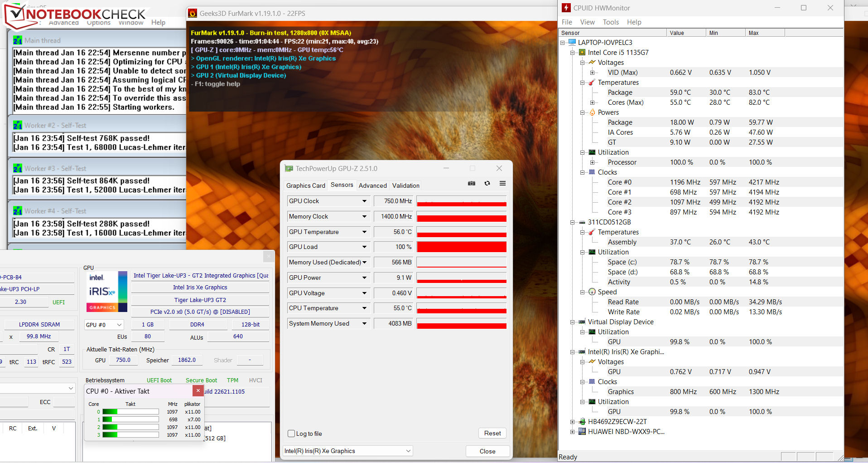Close the CPU #0 Aktiver Takt popup

click(x=198, y=390)
